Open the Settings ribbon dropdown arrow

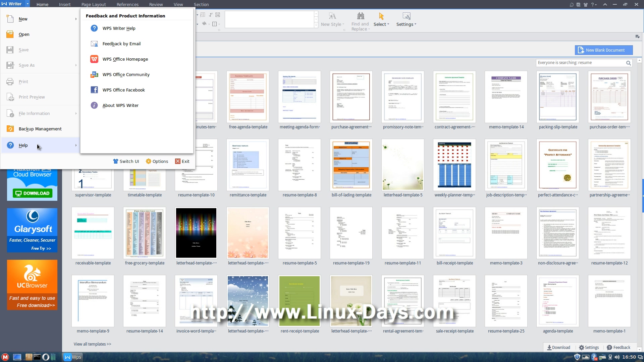coord(415,24)
